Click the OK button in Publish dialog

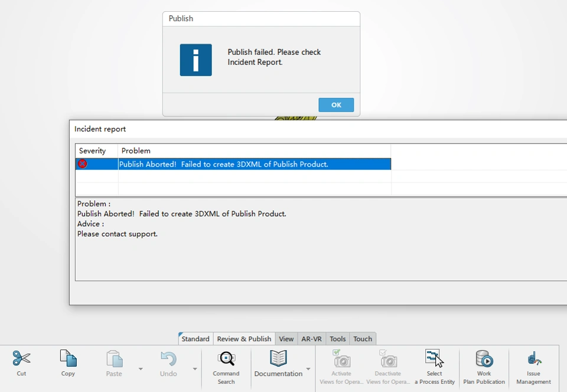[336, 104]
